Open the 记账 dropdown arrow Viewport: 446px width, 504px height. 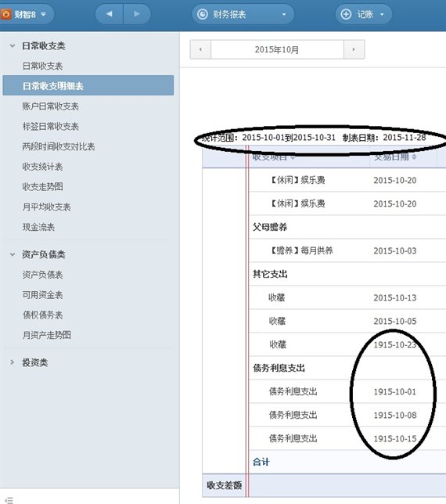click(x=382, y=14)
